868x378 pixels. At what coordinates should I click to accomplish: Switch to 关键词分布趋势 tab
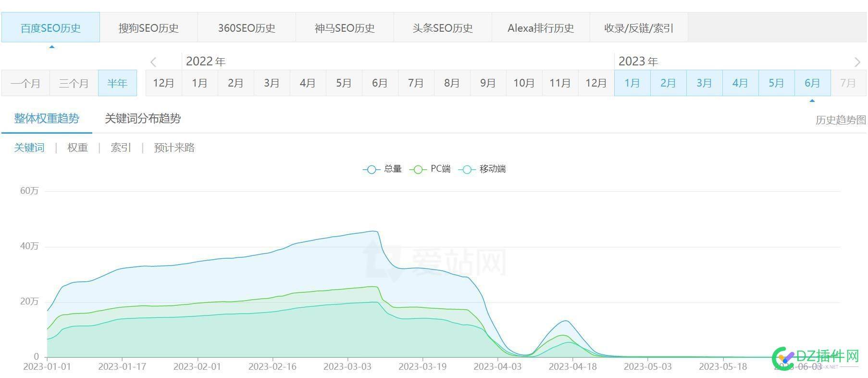click(143, 119)
